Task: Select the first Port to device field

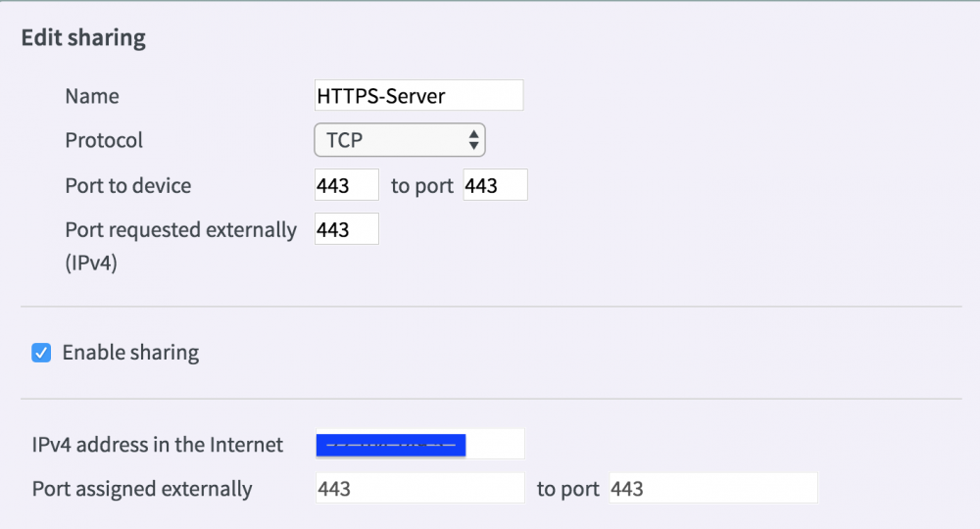Action: coord(346,185)
